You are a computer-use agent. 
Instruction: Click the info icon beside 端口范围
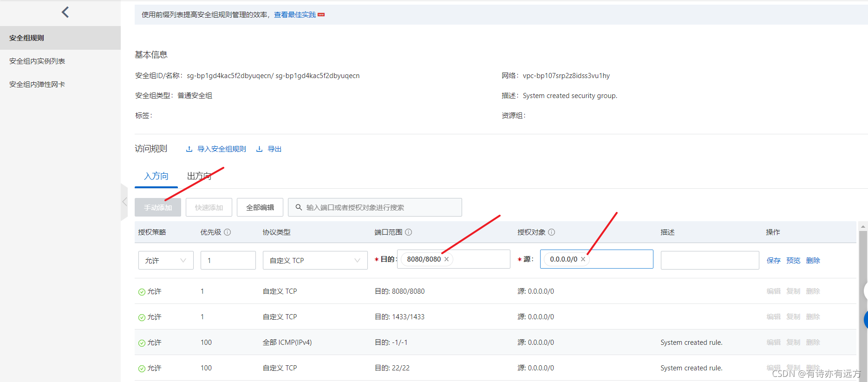click(408, 232)
